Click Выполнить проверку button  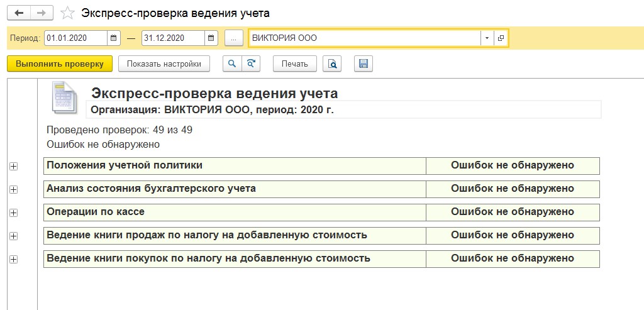(60, 64)
